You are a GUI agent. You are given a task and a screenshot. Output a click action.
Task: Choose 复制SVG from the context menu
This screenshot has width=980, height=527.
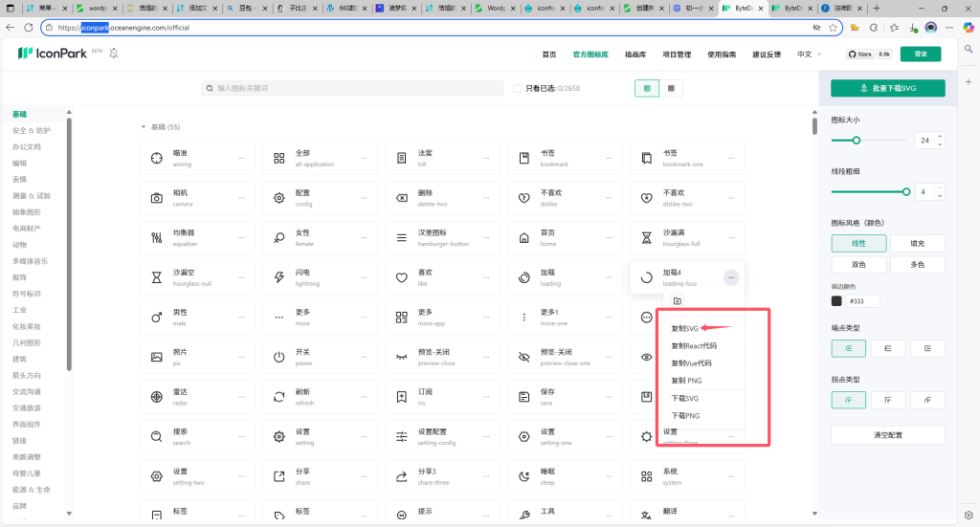pos(685,328)
